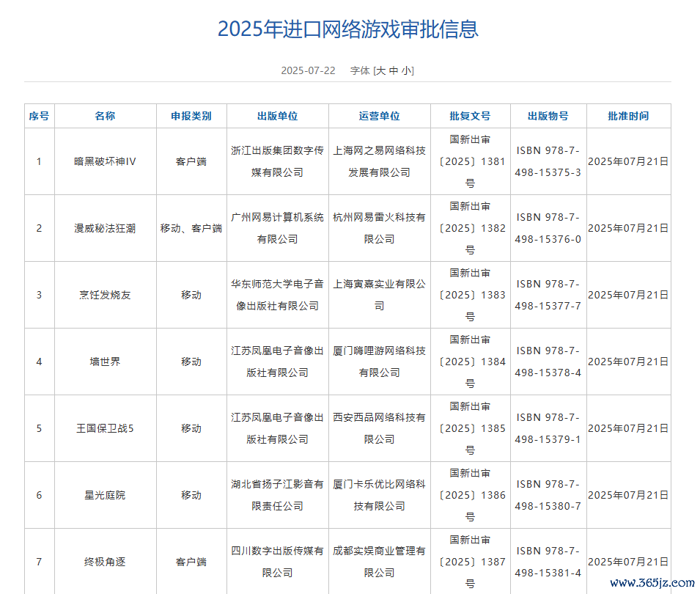Click the 序号 column header
Image resolution: width=700 pixels, height=594 pixels.
(x=39, y=116)
